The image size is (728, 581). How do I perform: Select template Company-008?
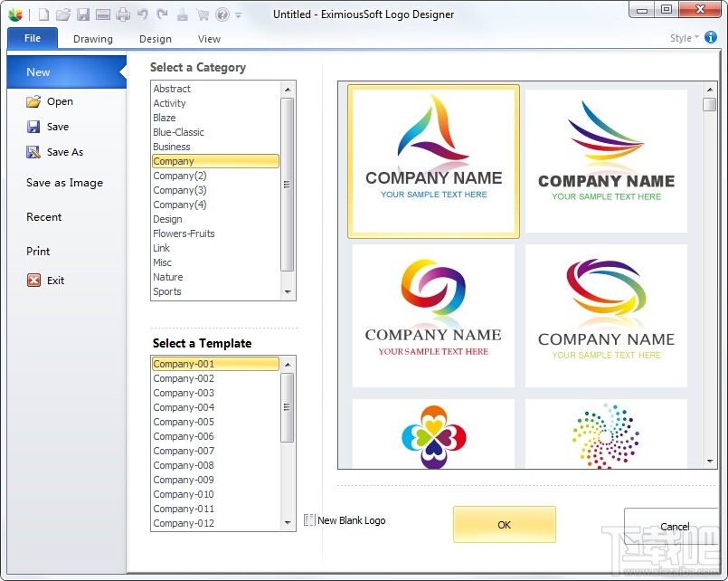point(215,465)
